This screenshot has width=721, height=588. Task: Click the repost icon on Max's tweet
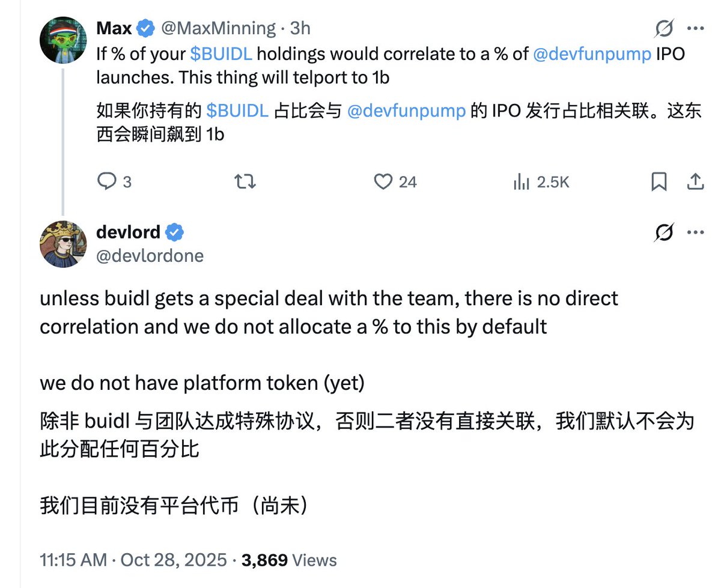pos(243,181)
